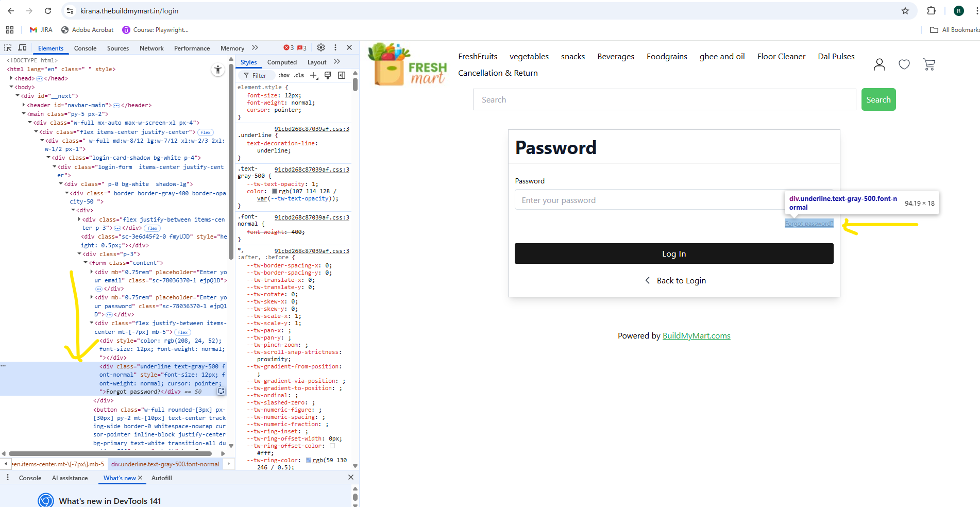The width and height of the screenshot is (980, 507).
Task: Open the FreshFruits category
Action: [478, 57]
